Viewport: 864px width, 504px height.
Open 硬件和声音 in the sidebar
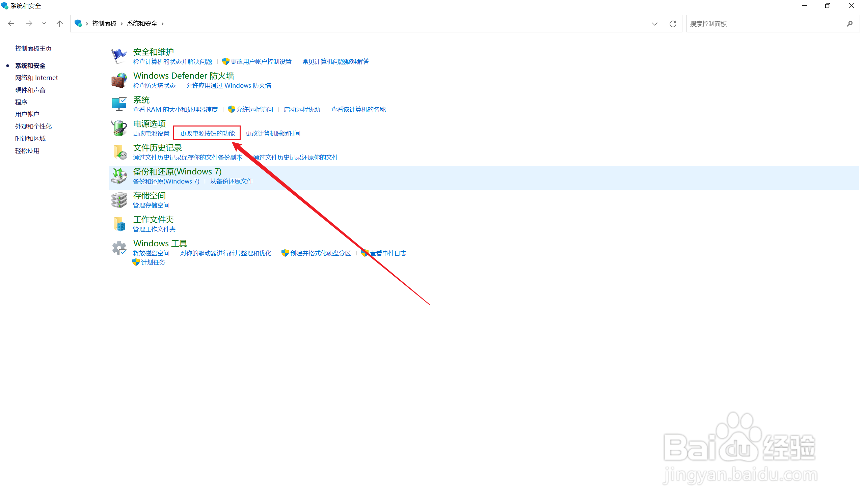click(x=30, y=90)
